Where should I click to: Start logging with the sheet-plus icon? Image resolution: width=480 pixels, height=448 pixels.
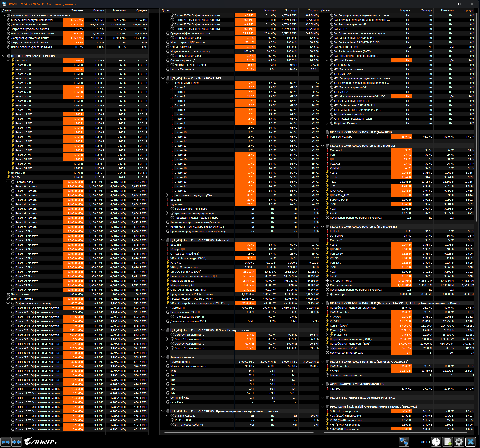[x=448, y=442]
